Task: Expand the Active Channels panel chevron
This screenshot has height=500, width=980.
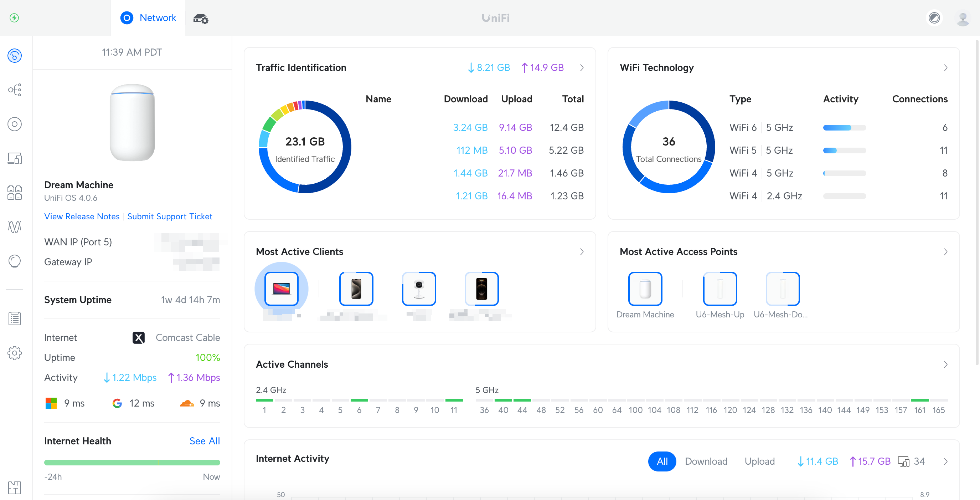Action: [x=945, y=364]
